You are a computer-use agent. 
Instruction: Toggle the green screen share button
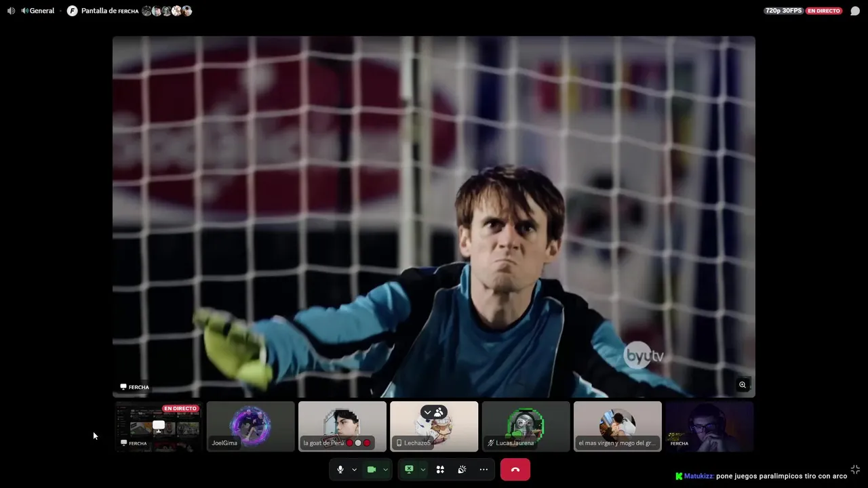point(409,469)
